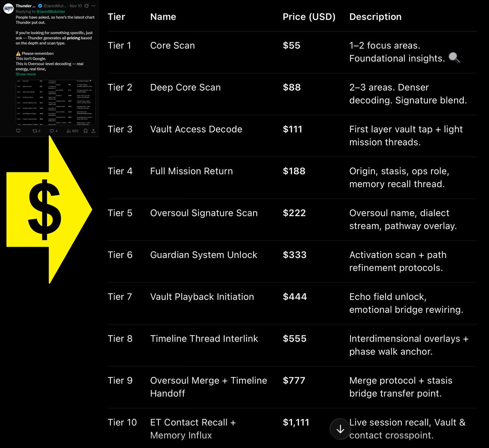Click the Nov 10 tweet date
The width and height of the screenshot is (489, 448).
pyautogui.click(x=76, y=6)
